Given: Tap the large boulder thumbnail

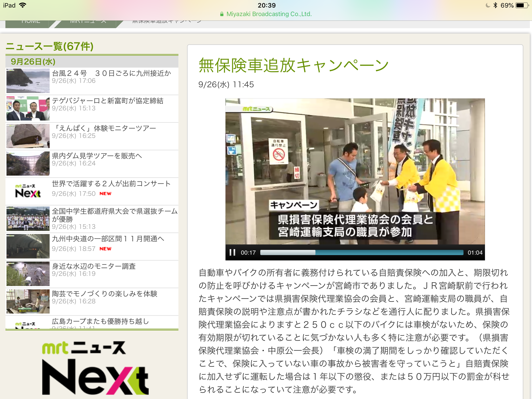Looking at the screenshot, I should click(28, 136).
